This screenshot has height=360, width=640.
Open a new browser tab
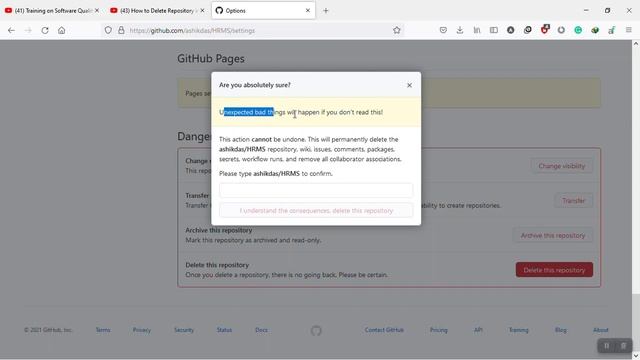pyautogui.click(x=326, y=11)
